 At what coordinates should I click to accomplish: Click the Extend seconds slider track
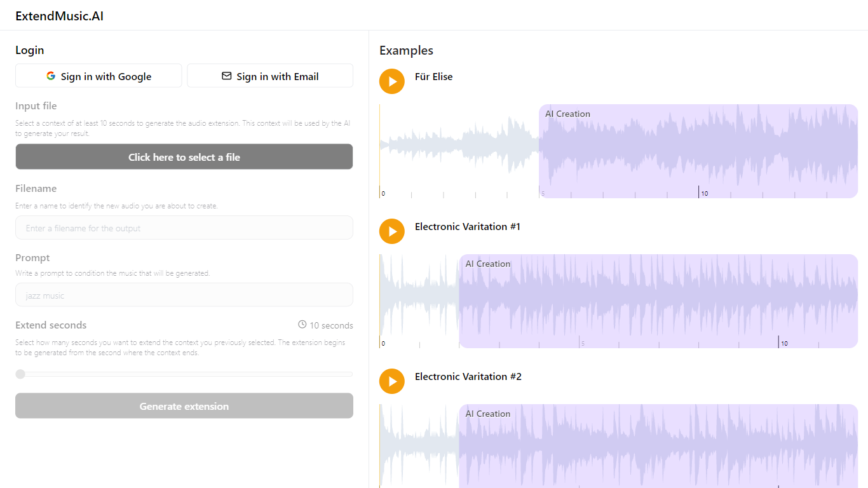tap(184, 374)
